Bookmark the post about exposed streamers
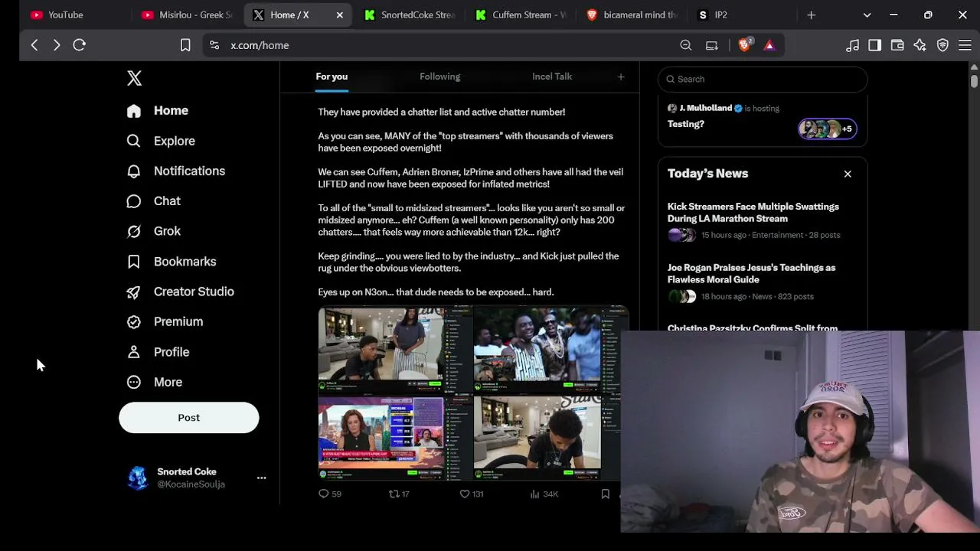This screenshot has width=980, height=551. [x=605, y=494]
